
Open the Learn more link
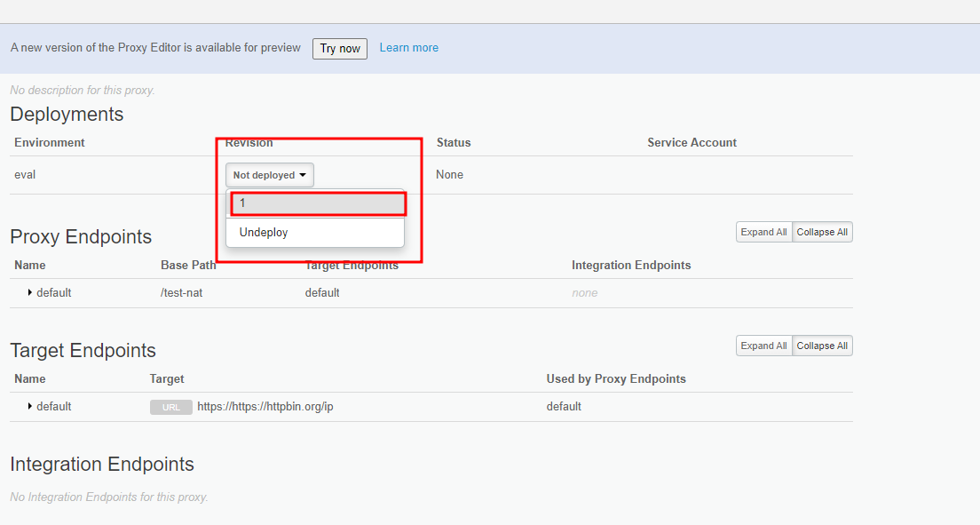[408, 48]
